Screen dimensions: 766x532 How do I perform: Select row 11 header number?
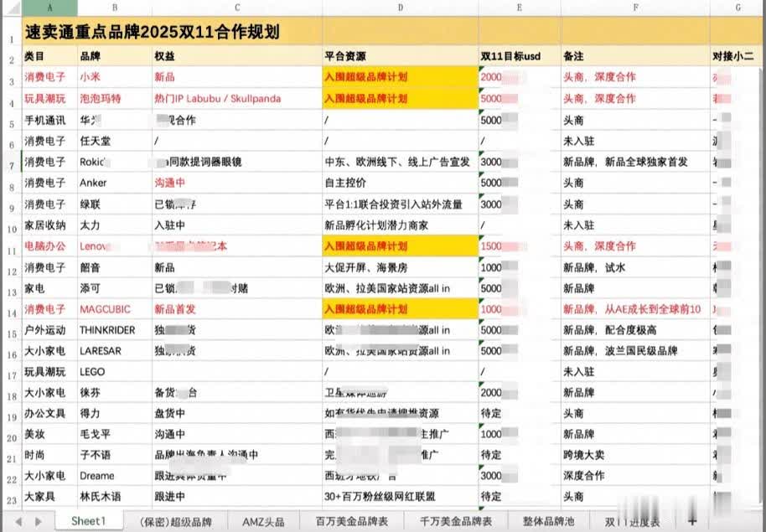pyautogui.click(x=12, y=246)
